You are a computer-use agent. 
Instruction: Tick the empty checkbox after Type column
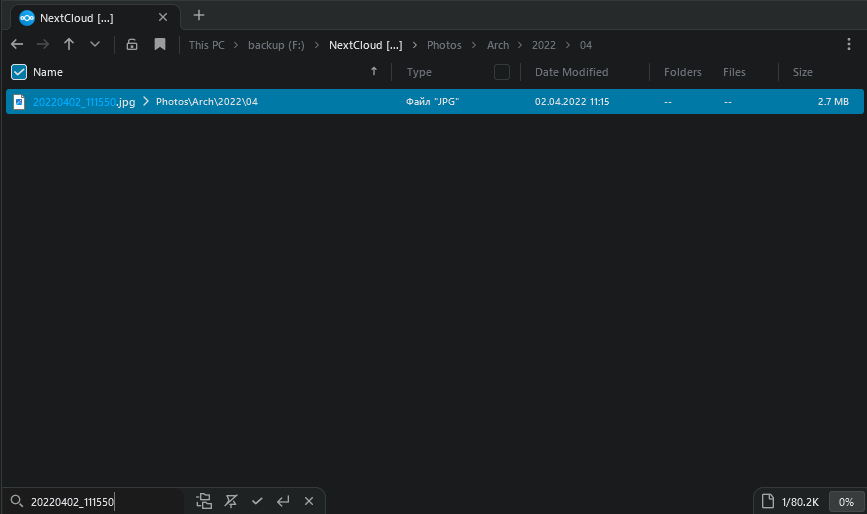(502, 72)
